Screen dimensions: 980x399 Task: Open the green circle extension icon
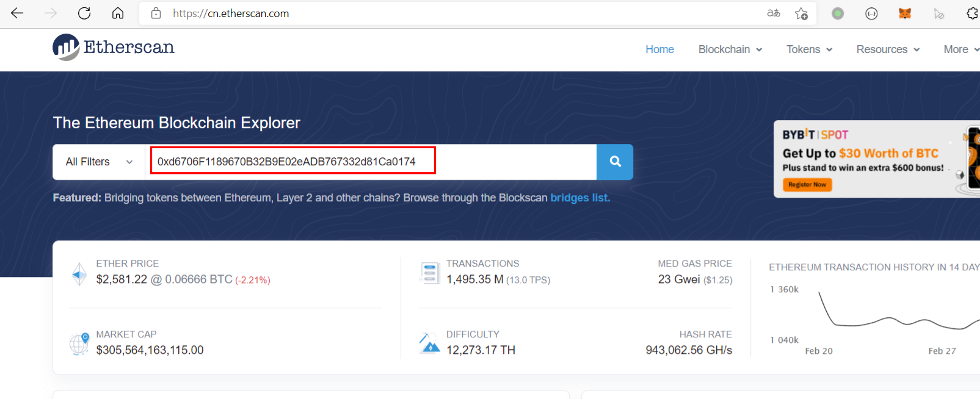(x=838, y=13)
